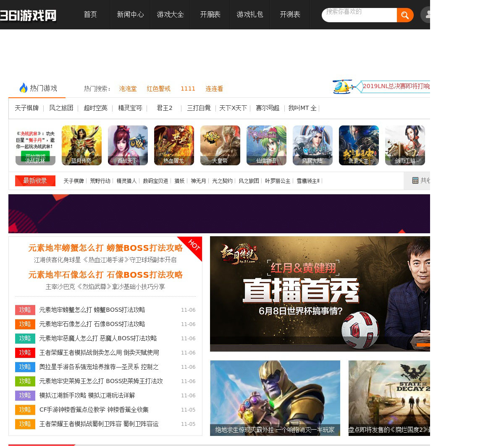Open the 风暴大陆 game icon
The width and height of the screenshot is (504, 446).
pos(312,145)
